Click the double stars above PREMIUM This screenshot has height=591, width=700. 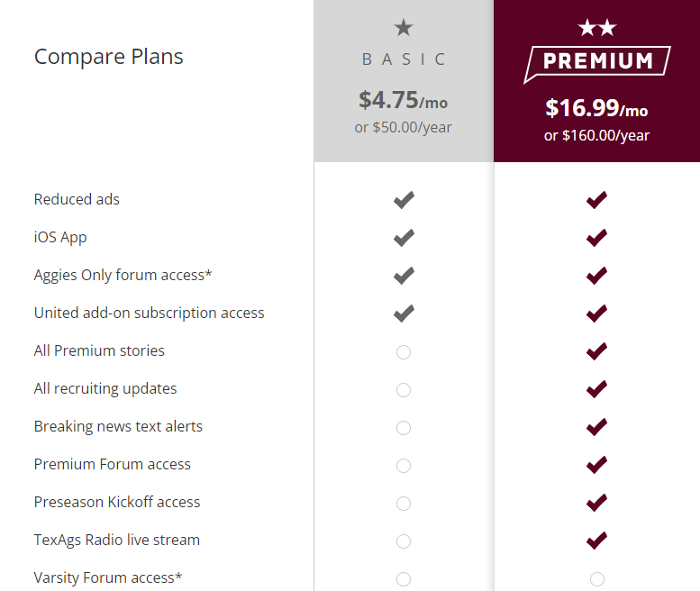click(x=597, y=28)
